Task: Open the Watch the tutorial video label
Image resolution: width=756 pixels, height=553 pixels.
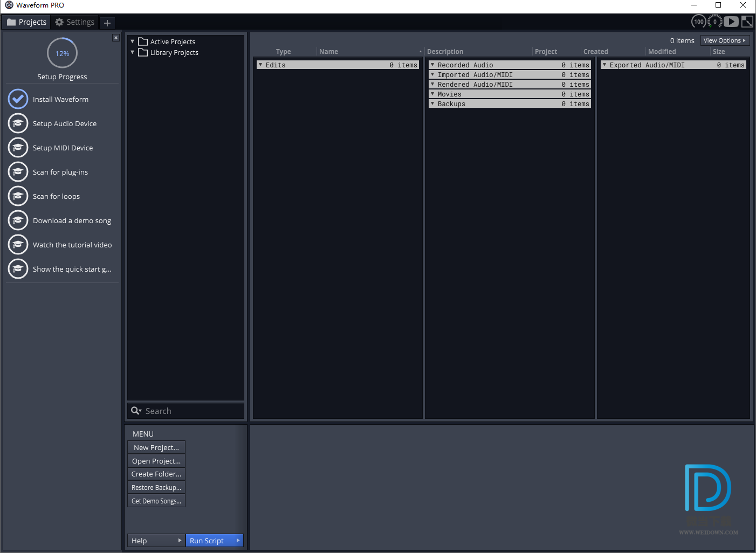Action: [72, 245]
